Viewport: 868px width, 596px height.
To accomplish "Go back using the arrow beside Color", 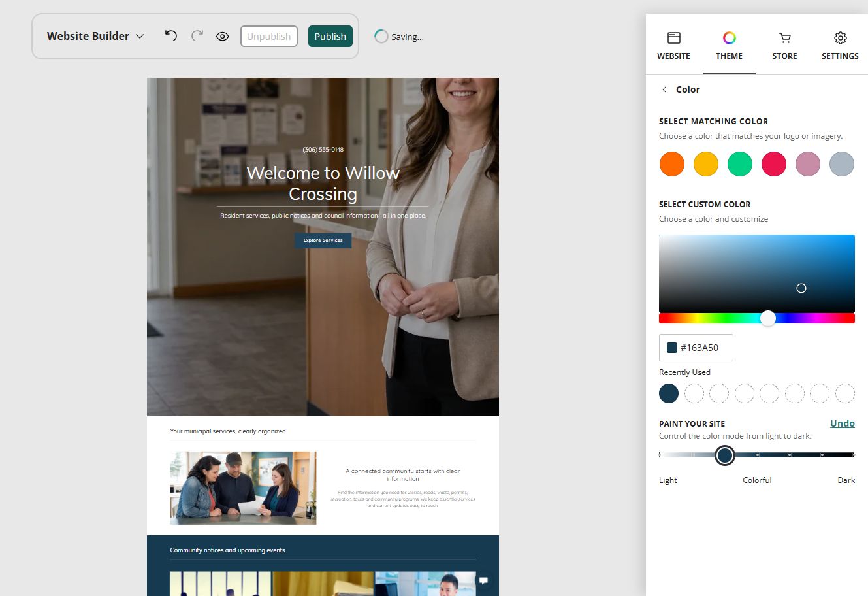I will (x=664, y=90).
